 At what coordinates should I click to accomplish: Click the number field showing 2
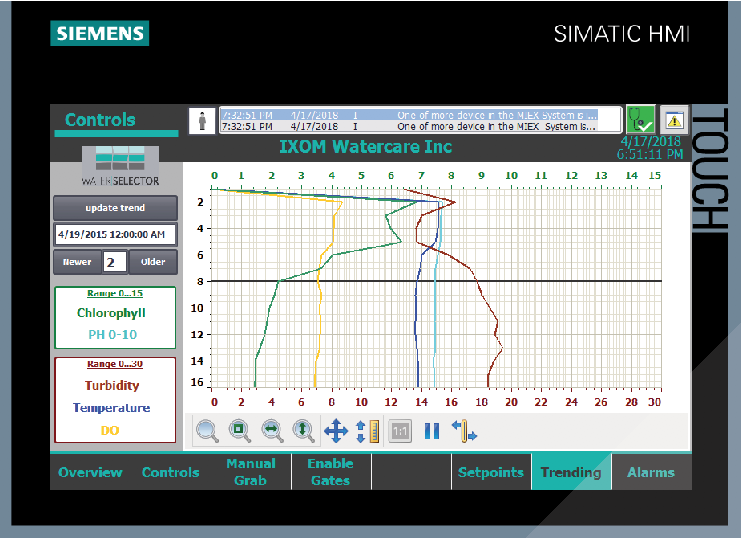(115, 262)
